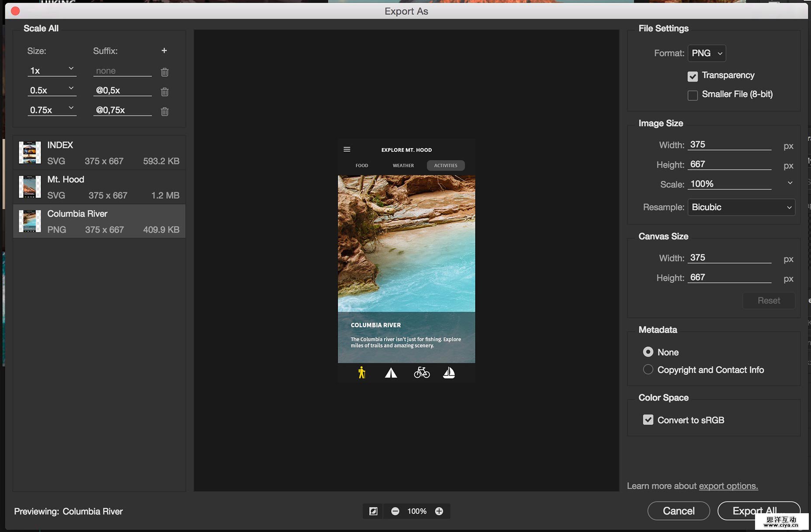Zoom out of the preview
Viewport: 811px width, 532px height.
(x=395, y=511)
